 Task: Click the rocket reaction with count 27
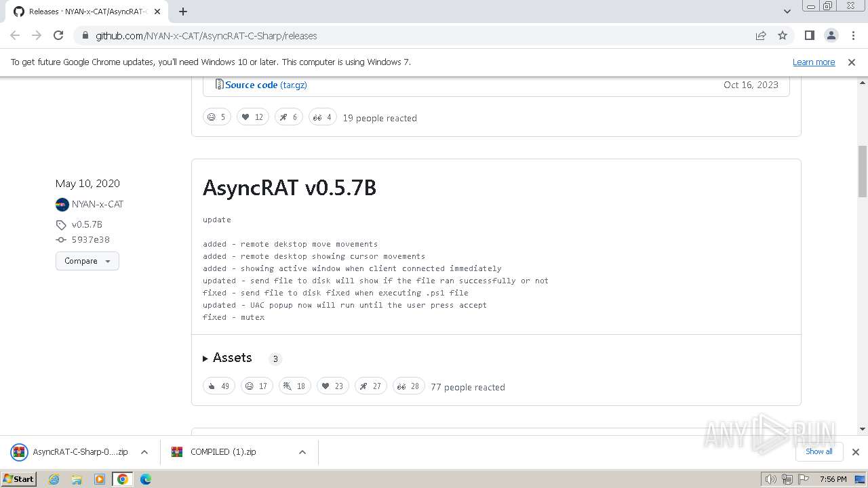pyautogui.click(x=371, y=386)
